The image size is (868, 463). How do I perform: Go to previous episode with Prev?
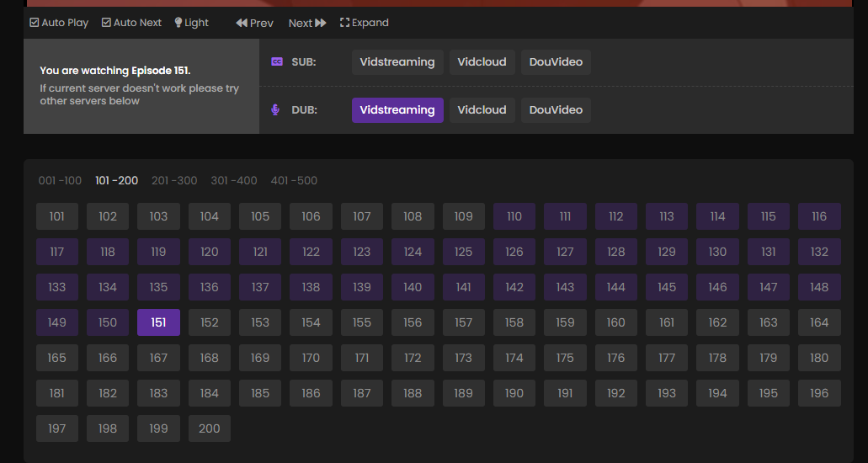254,23
